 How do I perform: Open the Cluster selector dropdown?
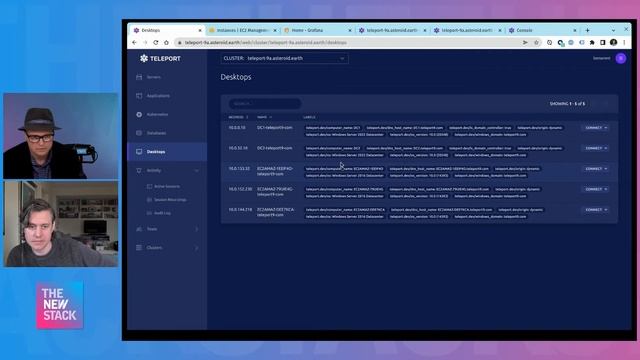[x=284, y=58]
